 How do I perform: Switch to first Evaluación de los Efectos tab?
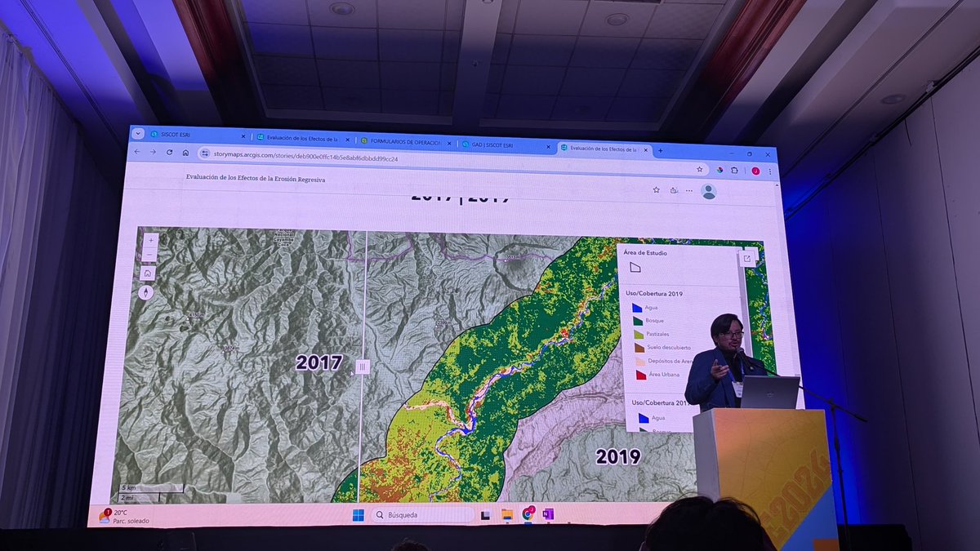tap(303, 137)
